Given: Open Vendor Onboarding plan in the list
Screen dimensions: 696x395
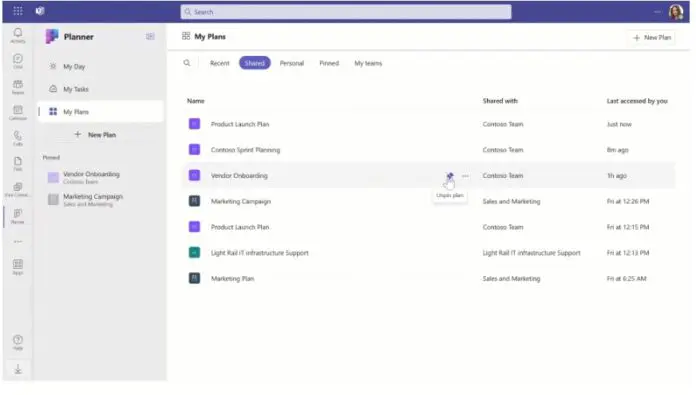Looking at the screenshot, I should pyautogui.click(x=239, y=176).
